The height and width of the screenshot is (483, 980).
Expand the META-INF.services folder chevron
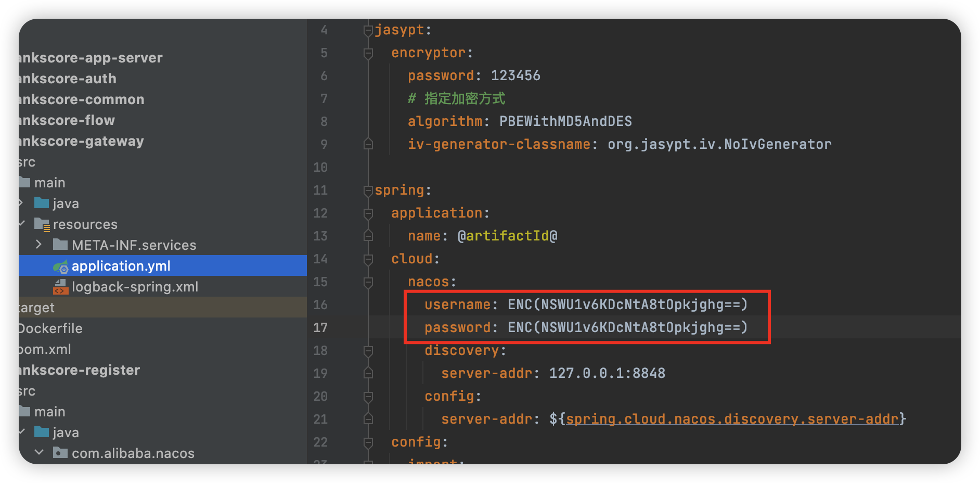[38, 245]
